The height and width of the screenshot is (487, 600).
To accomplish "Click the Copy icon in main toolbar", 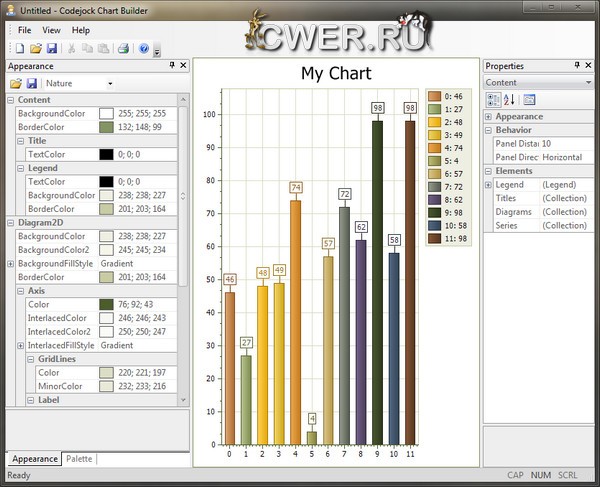I will (x=87, y=48).
